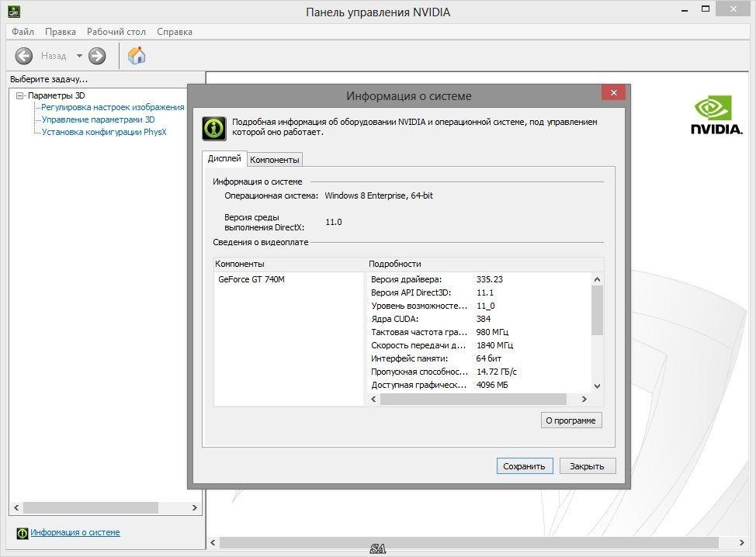Select Регулировка настроек изображения

pos(113,107)
